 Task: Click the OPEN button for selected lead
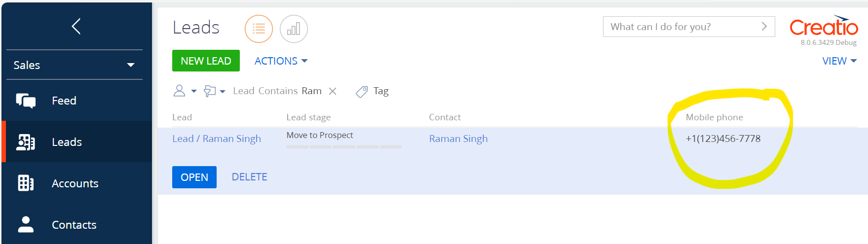coord(194,177)
